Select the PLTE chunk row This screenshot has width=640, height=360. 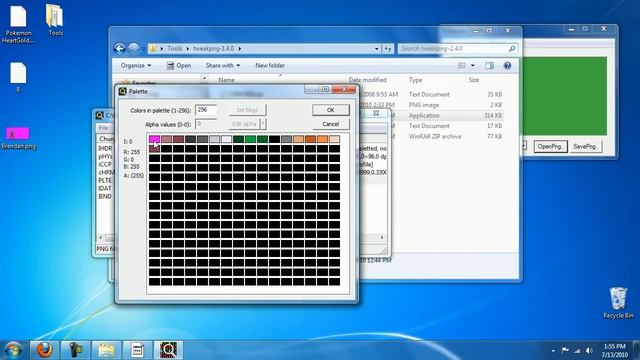coord(105,180)
